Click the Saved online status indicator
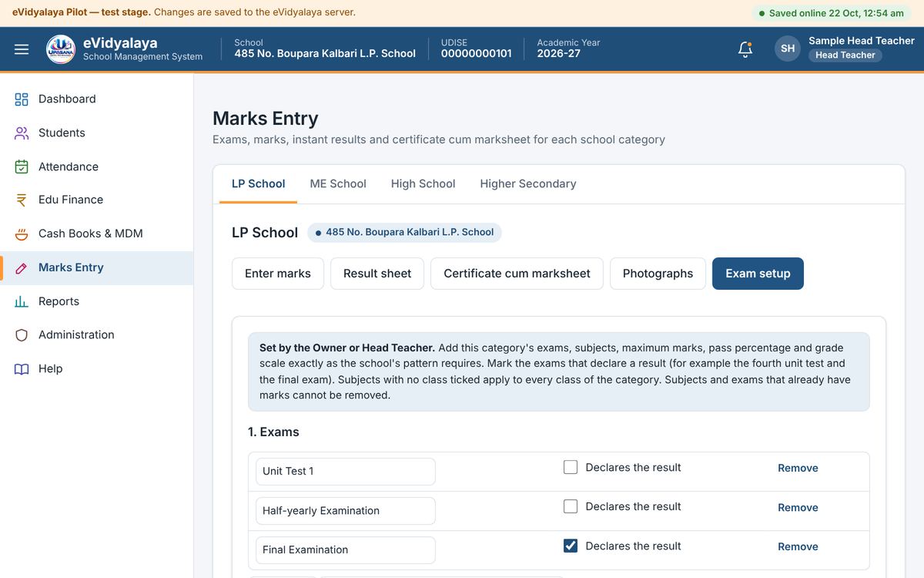This screenshot has height=578, width=924. 832,13
